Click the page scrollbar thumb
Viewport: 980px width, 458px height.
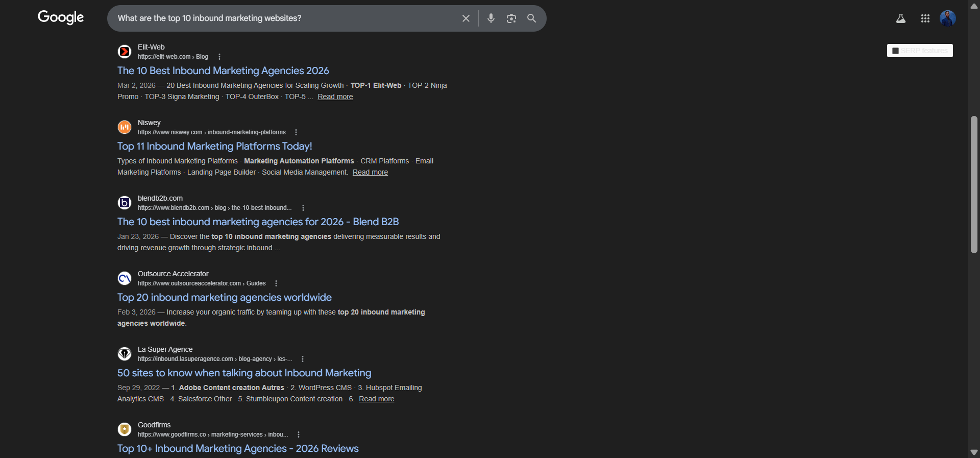(974, 185)
